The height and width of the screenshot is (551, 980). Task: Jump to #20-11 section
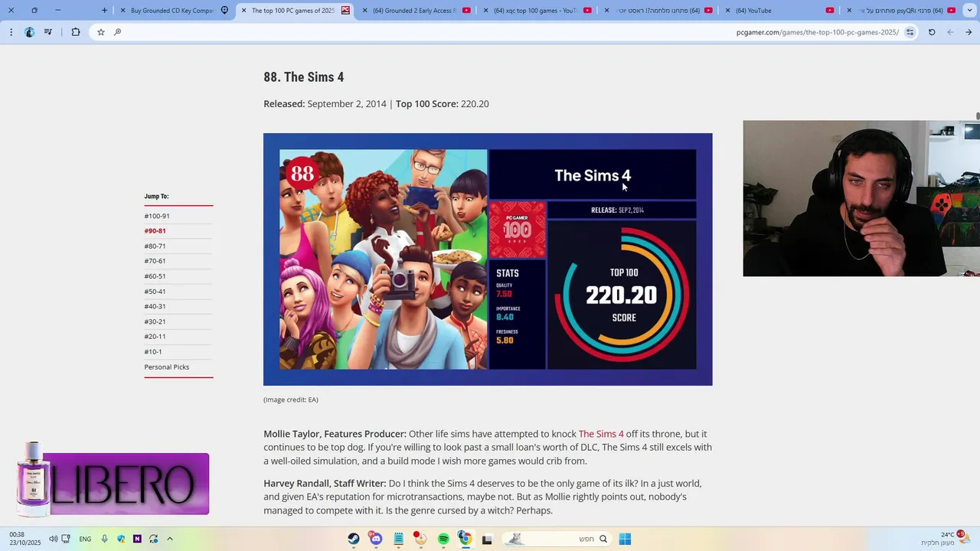coord(155,337)
